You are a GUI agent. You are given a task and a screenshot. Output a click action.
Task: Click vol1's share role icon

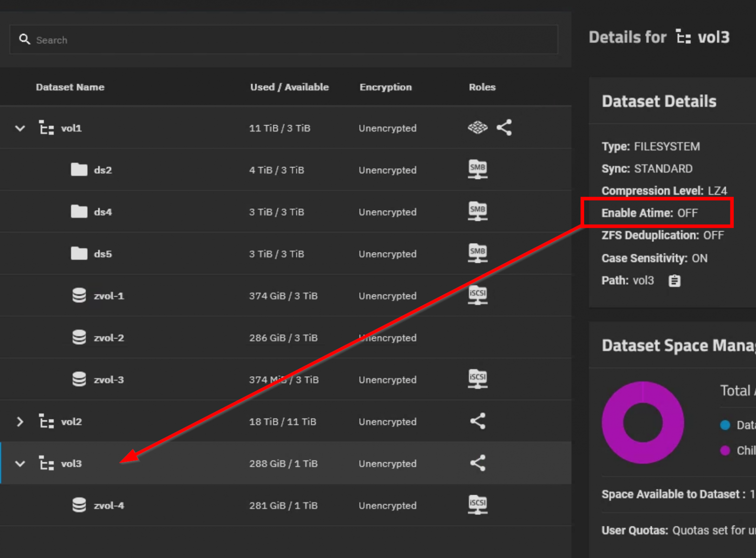[504, 127]
